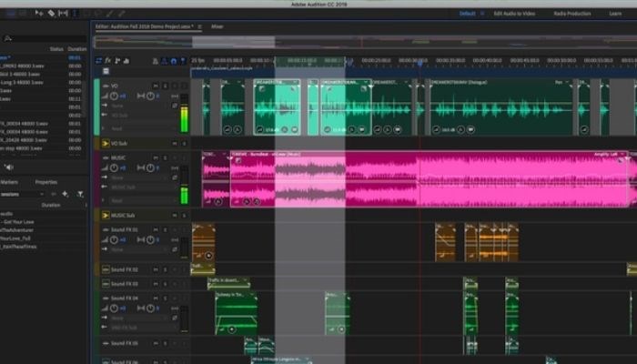The width and height of the screenshot is (637, 364).
Task: Solo the MUSIC track
Action: (x=165, y=158)
